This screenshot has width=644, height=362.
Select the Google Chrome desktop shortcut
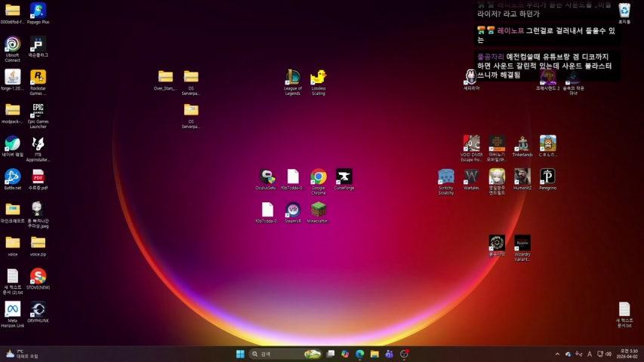[x=319, y=176]
